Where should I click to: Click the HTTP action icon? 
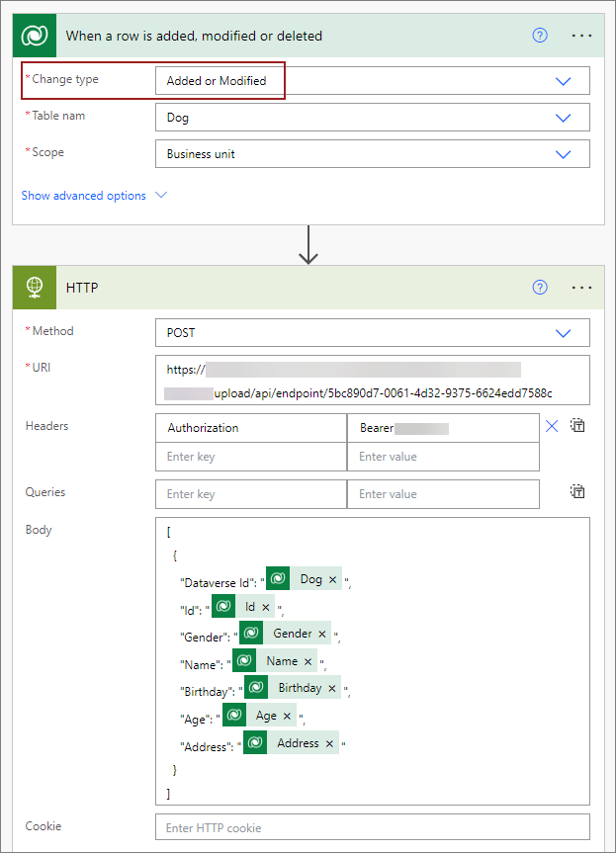pyautogui.click(x=35, y=288)
